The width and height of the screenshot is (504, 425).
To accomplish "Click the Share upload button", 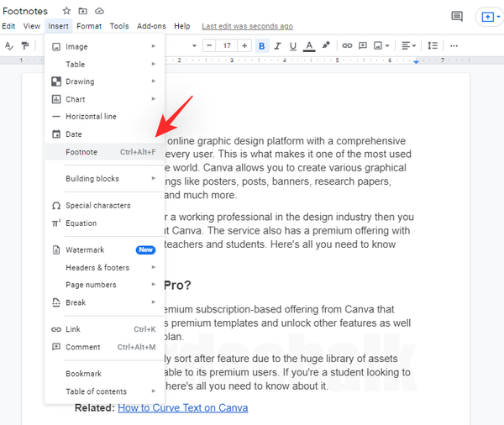I will click(487, 17).
